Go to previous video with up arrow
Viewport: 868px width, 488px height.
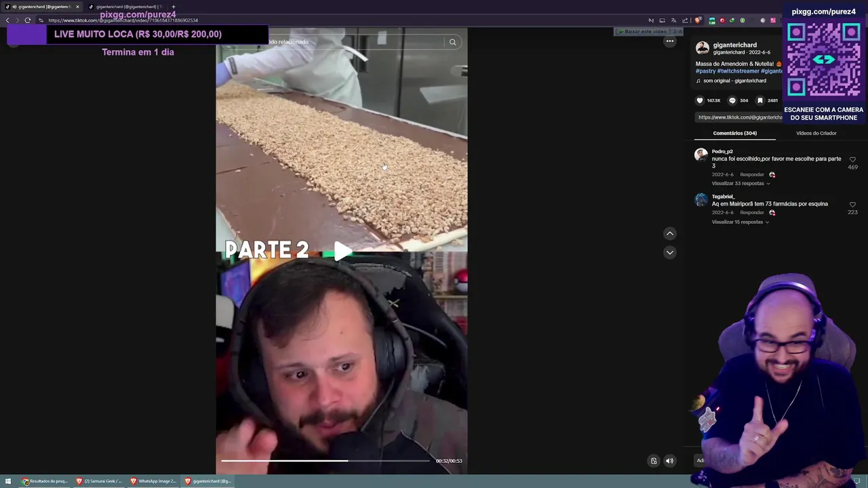click(669, 233)
